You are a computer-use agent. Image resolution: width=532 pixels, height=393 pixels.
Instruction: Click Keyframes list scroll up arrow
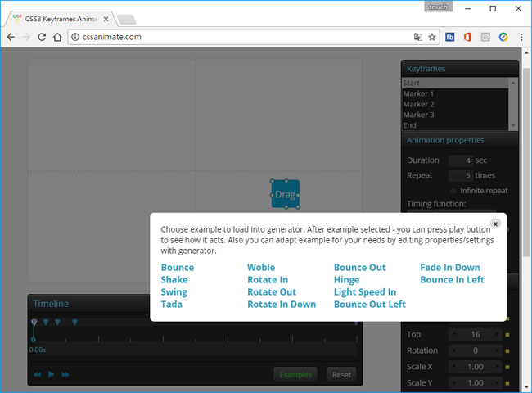coord(513,83)
